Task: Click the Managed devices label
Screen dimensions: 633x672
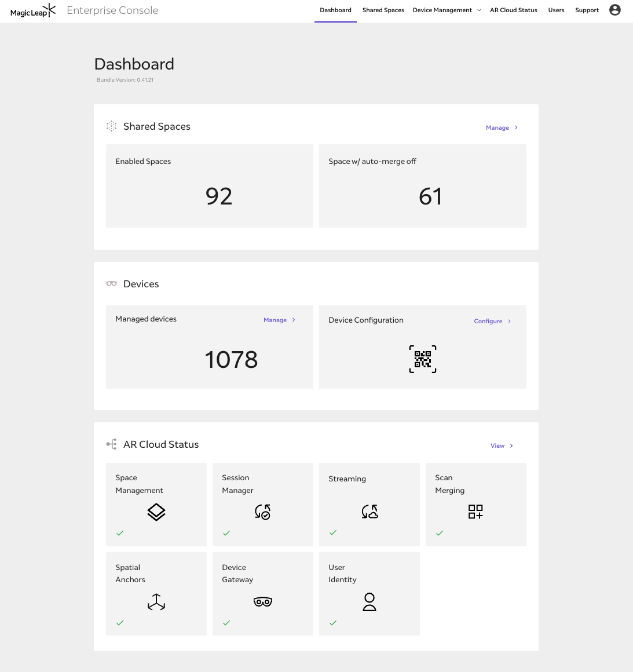Action: click(146, 319)
